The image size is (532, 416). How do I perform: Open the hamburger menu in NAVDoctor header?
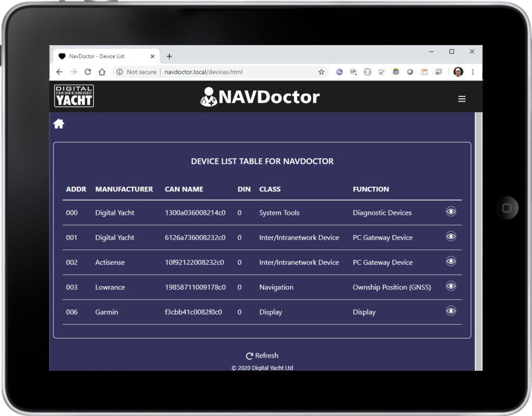point(461,99)
